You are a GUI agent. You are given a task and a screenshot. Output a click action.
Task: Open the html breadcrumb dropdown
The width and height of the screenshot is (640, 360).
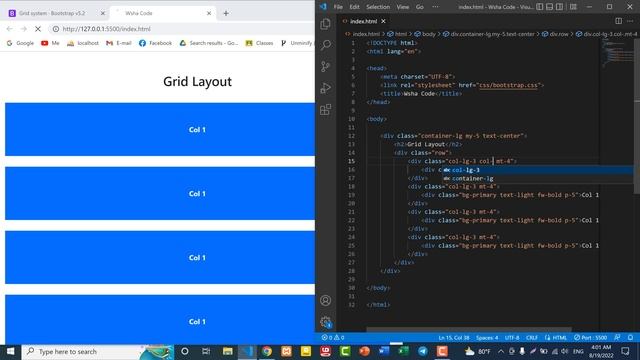(x=397, y=34)
